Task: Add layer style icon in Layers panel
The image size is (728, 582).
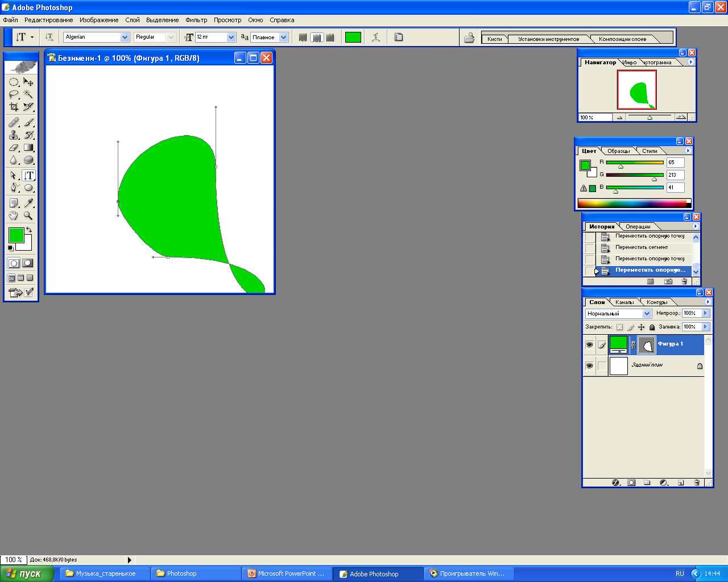Action: (616, 483)
